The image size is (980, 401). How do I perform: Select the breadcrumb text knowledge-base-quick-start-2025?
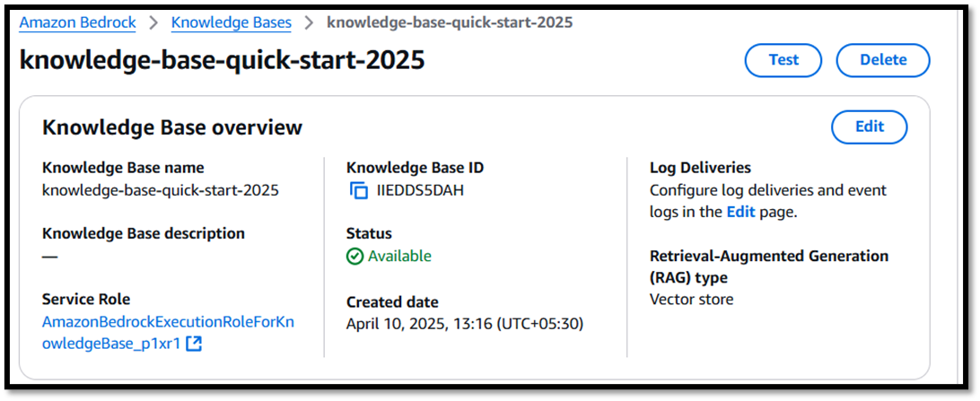pyautogui.click(x=450, y=23)
